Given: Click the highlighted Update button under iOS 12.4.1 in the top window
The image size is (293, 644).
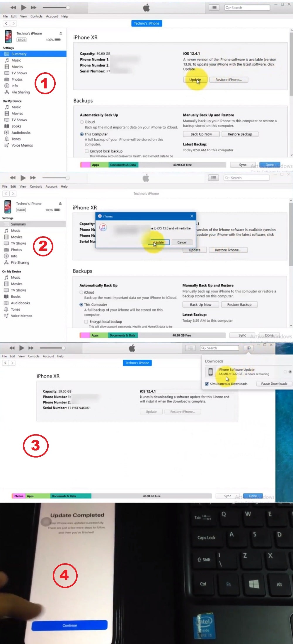Looking at the screenshot, I should pyautogui.click(x=195, y=80).
